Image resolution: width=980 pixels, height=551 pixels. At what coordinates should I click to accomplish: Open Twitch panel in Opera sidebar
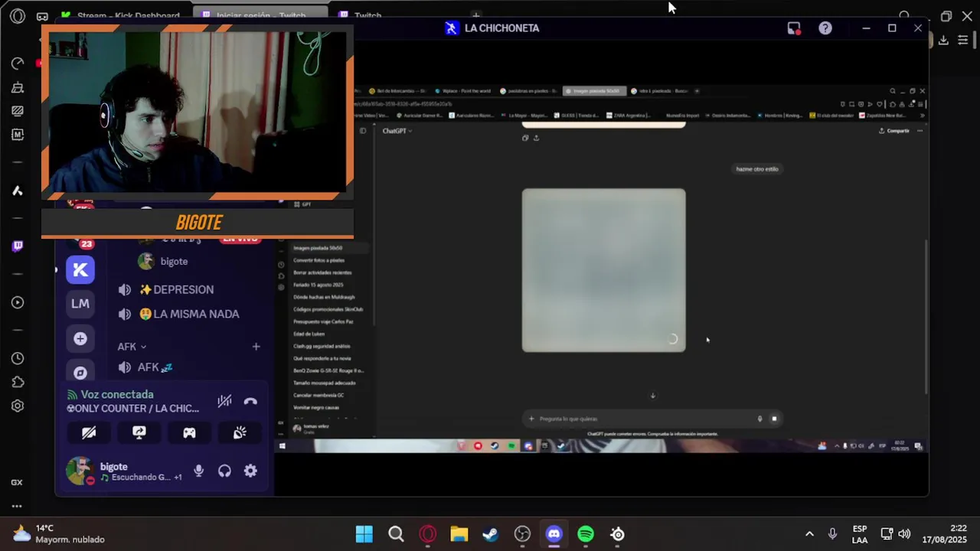coord(18,246)
